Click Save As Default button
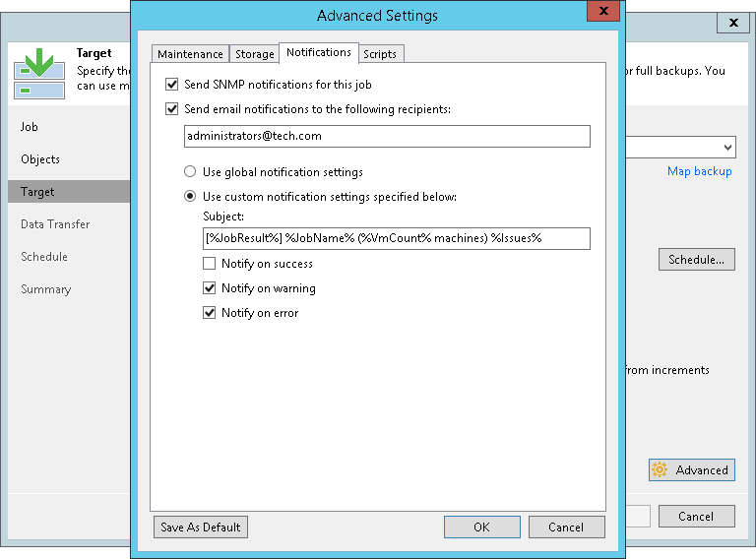Image resolution: width=756 pixels, height=559 pixels. click(x=201, y=528)
